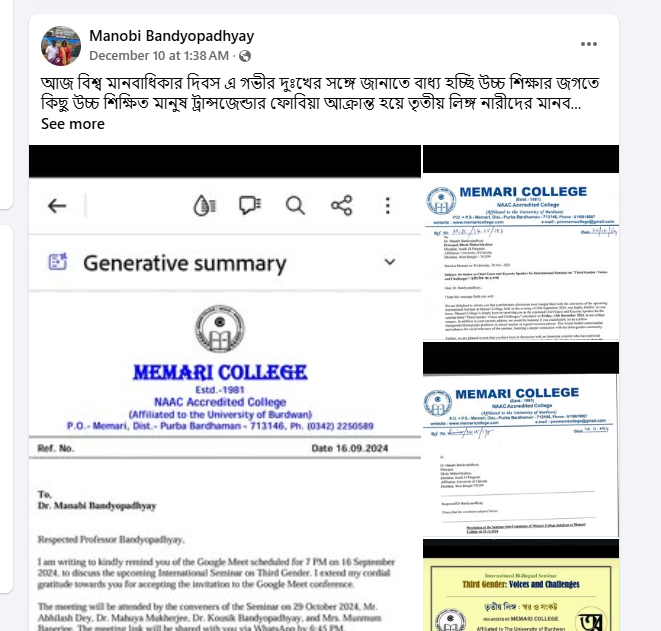Click the share icon in the toolbar
The image size is (661, 631).
coord(341,206)
